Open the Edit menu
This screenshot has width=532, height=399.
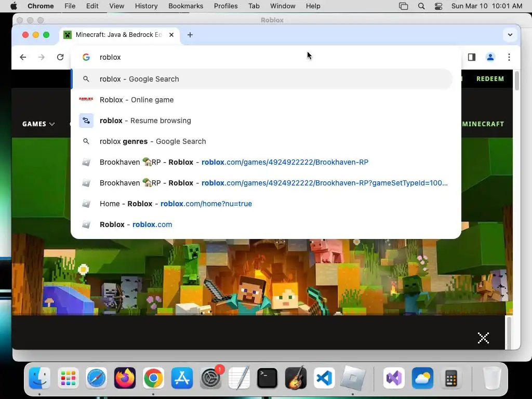click(x=92, y=6)
